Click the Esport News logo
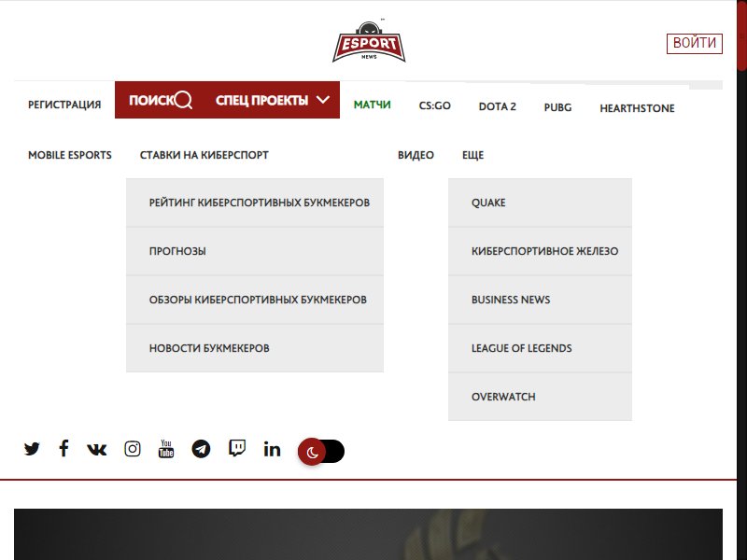 369,41
